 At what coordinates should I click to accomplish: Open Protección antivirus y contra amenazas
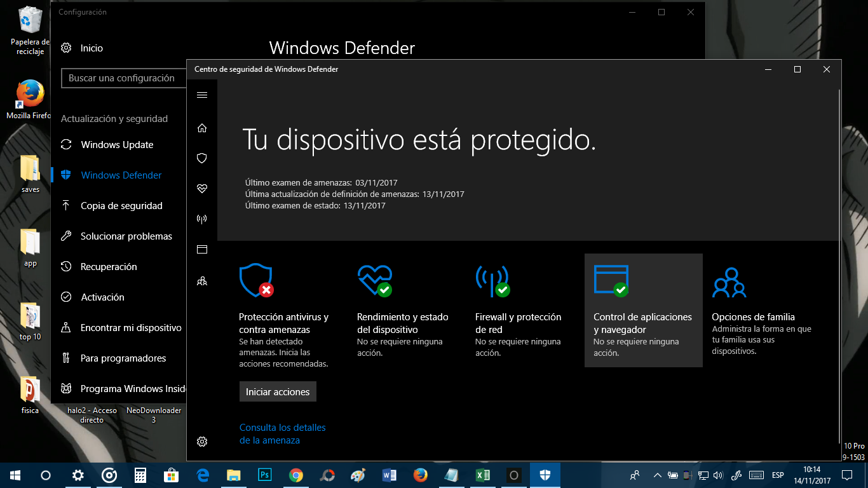(x=284, y=323)
